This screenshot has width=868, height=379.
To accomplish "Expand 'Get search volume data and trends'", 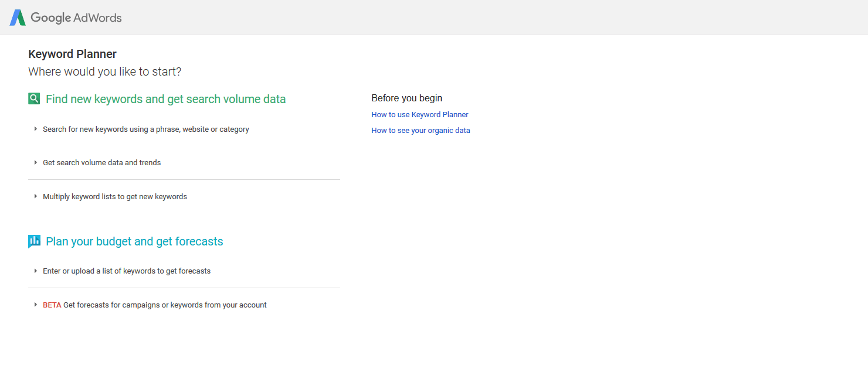I will pyautogui.click(x=101, y=162).
